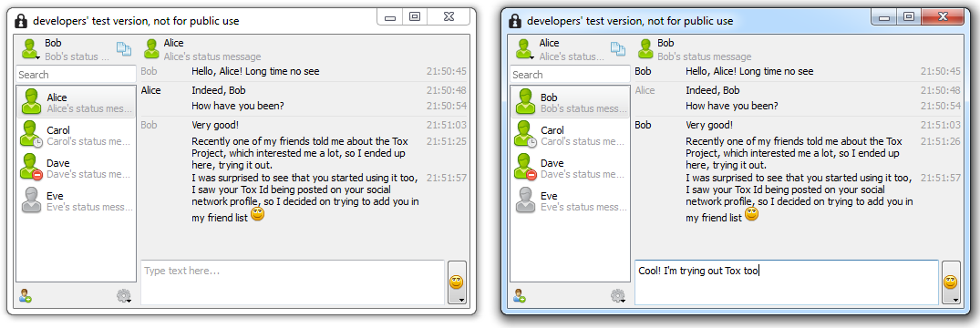Click 'How have you been?' message in right window
The image size is (980, 328).
click(x=732, y=106)
